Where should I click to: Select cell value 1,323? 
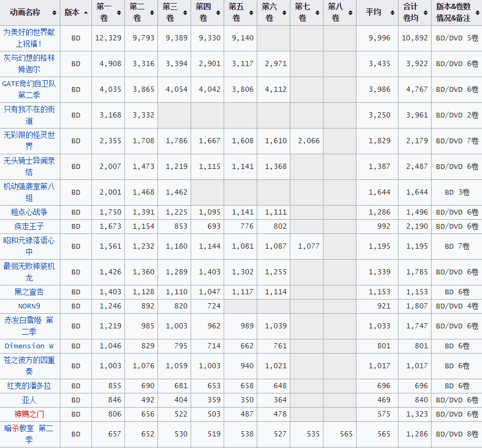tap(417, 414)
